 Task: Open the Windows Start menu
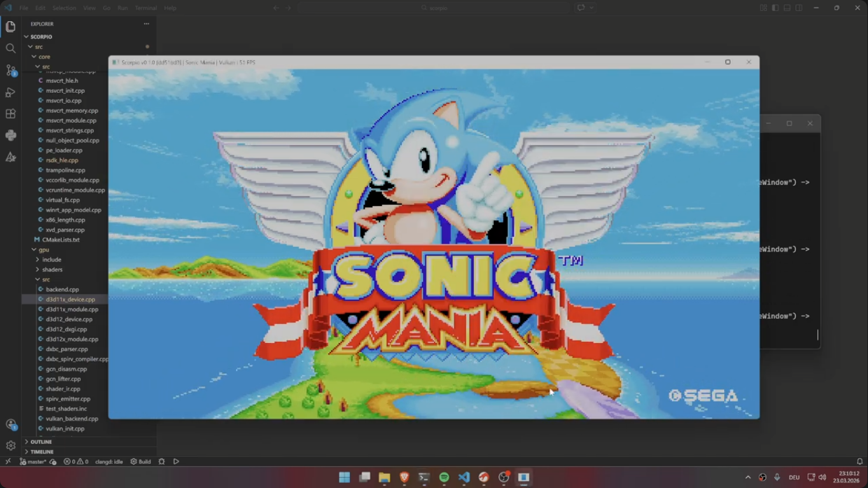(x=344, y=477)
